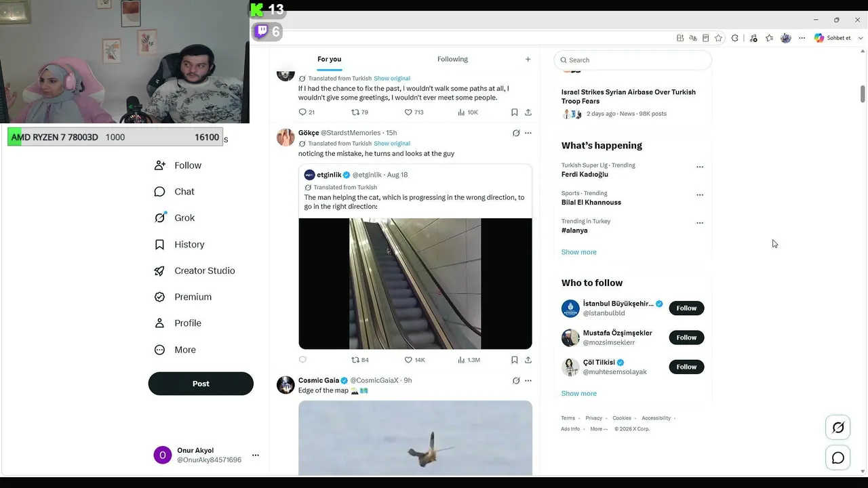This screenshot has width=868, height=488.
Task: Open the Cosmic Gaia bird image
Action: (415, 438)
